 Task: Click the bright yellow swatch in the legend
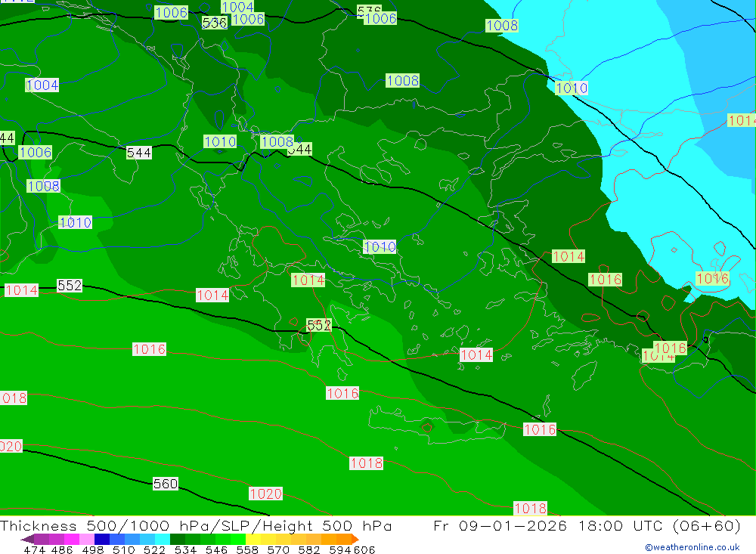click(x=253, y=539)
